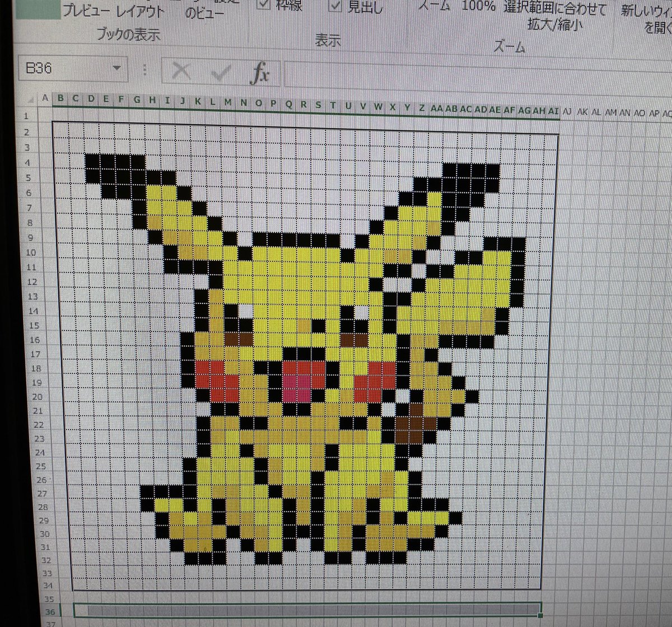Select row 12 header
The width and height of the screenshot is (672, 627).
click(x=32, y=282)
